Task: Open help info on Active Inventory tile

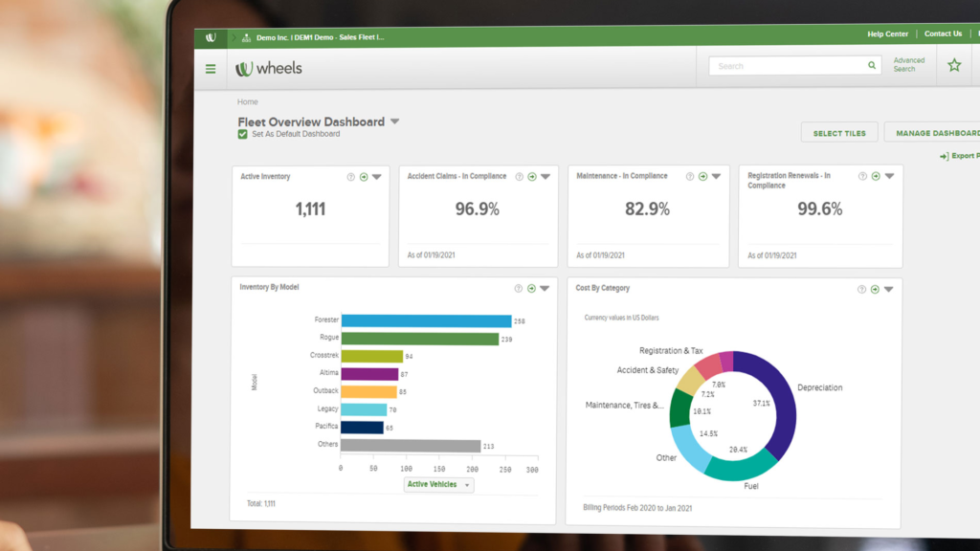Action: pyautogui.click(x=350, y=175)
